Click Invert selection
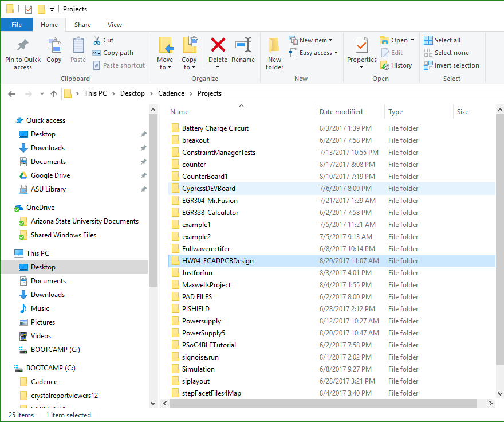504x422 pixels. (452, 65)
